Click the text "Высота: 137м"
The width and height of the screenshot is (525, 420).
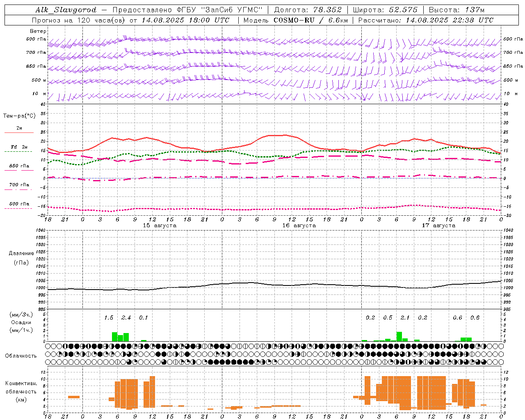(457, 10)
